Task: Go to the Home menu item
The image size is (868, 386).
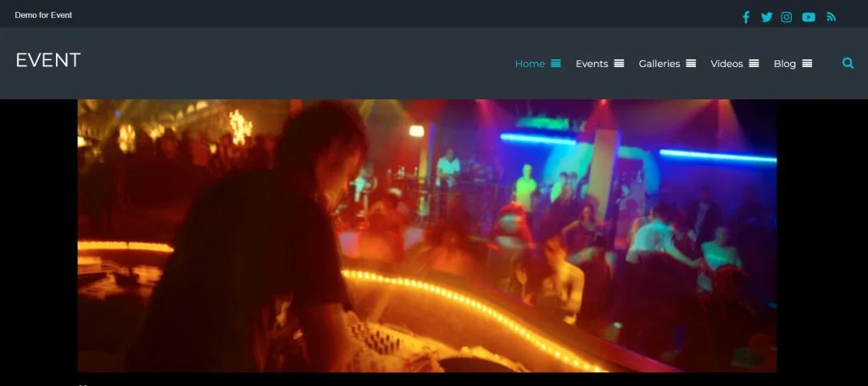Action: point(530,64)
